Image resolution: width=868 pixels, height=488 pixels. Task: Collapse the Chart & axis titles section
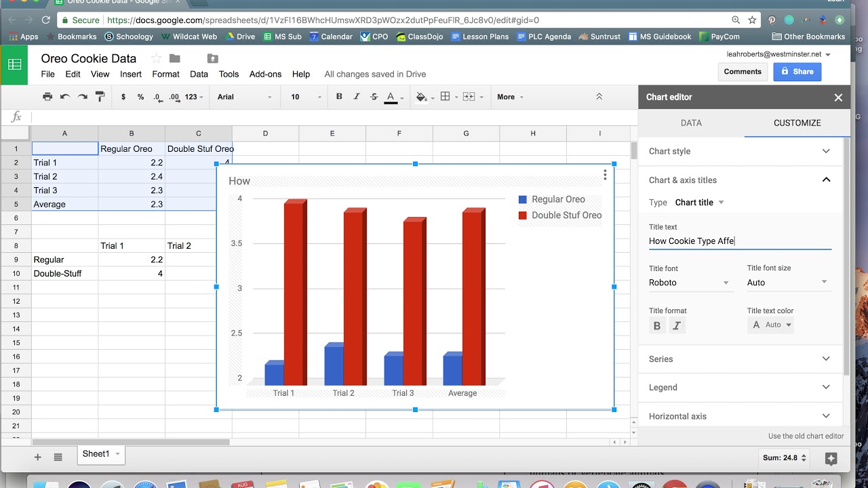[x=740, y=180]
